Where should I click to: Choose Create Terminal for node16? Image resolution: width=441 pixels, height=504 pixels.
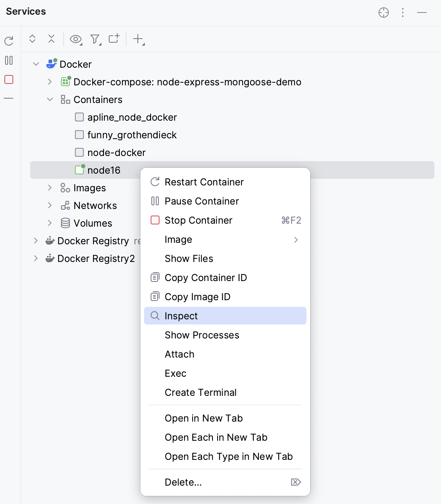point(201,392)
